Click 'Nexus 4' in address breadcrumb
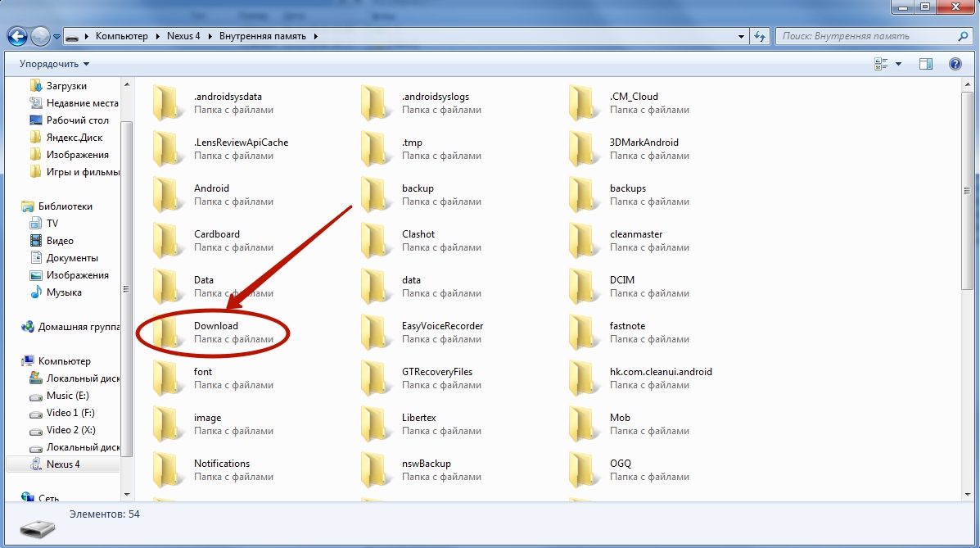This screenshot has width=980, height=548. click(183, 36)
